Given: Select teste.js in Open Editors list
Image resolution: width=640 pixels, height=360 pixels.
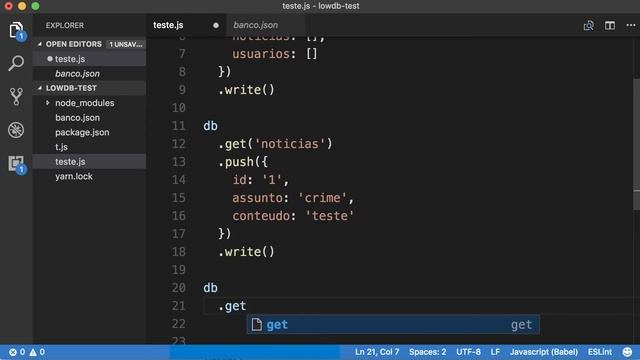Looking at the screenshot, I should coord(89,59).
